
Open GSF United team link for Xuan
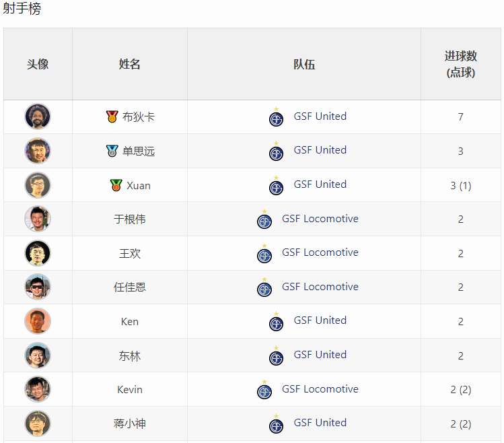click(x=320, y=184)
